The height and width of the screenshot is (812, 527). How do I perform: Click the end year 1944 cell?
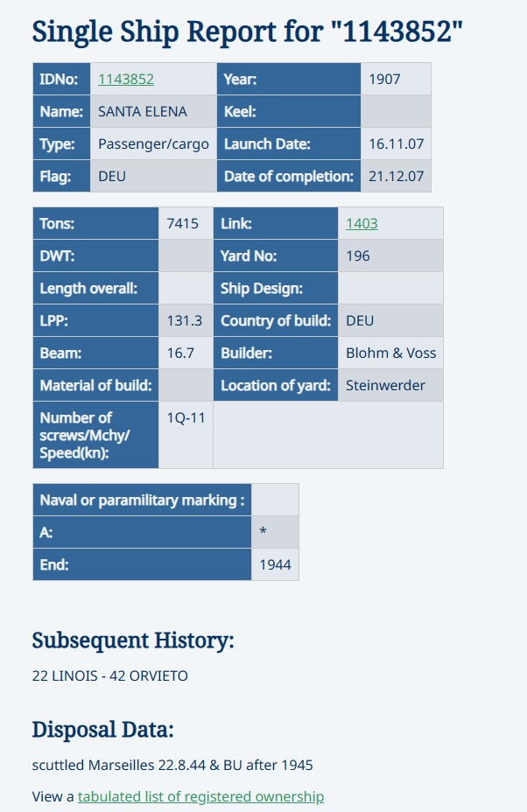(x=275, y=564)
